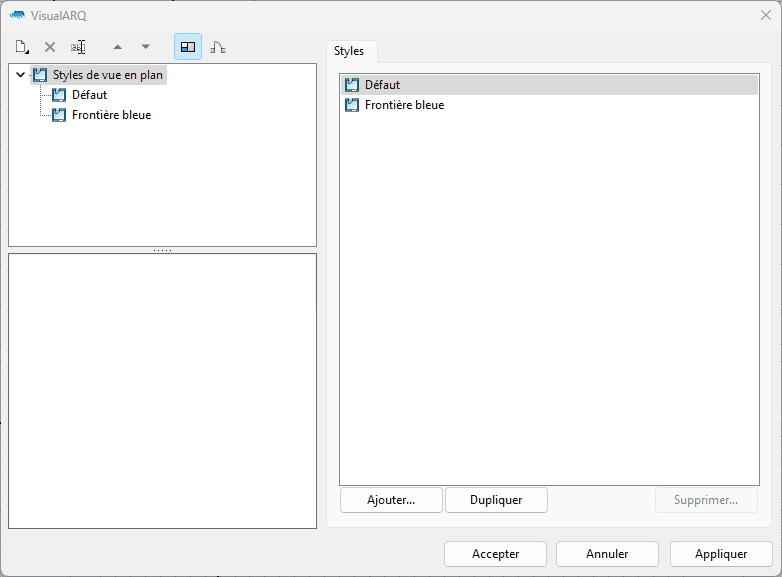
Task: Click the Move down arrow icon
Action: [x=146, y=47]
